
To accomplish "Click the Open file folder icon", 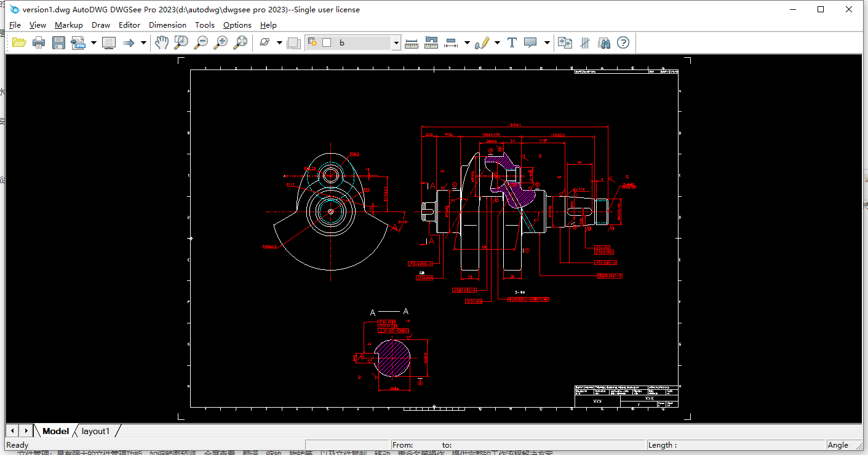I will [x=19, y=42].
